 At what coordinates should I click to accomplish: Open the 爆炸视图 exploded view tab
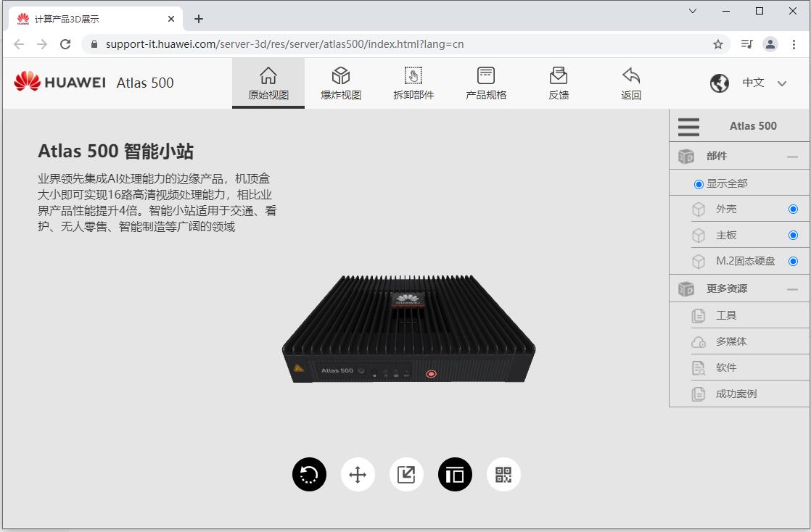click(341, 83)
